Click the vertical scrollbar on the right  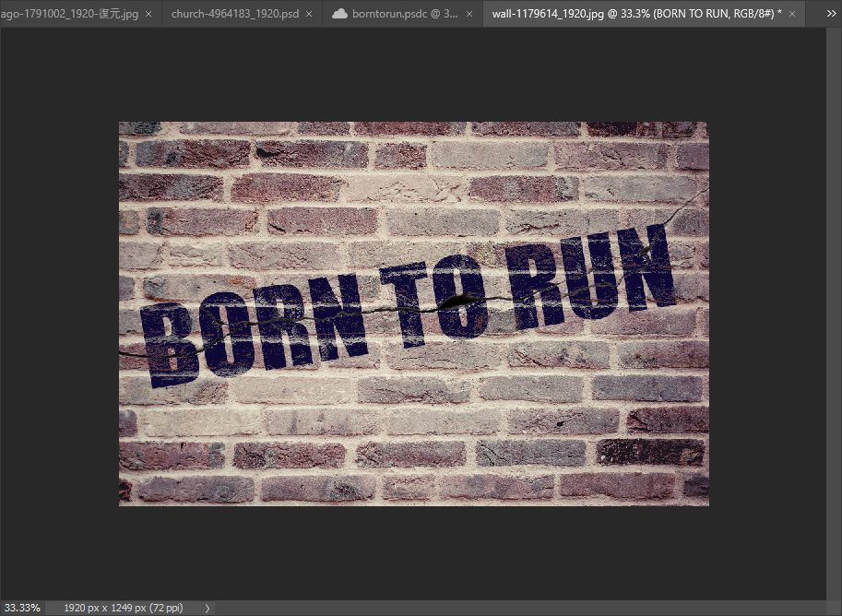[834, 314]
